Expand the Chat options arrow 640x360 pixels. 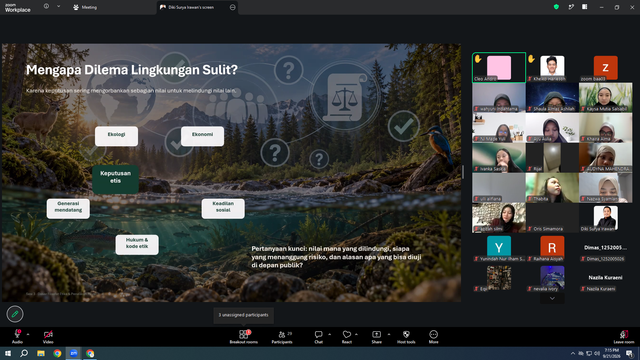pos(329,334)
